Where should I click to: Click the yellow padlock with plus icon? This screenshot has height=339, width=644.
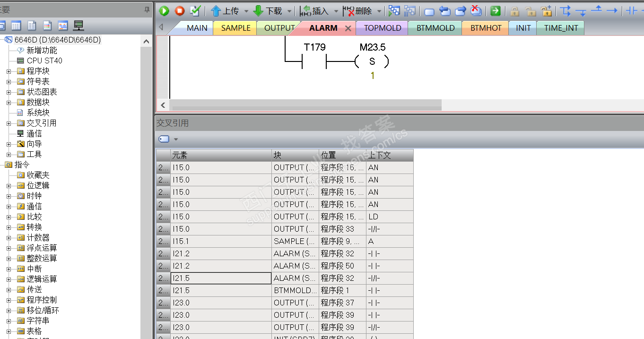tap(547, 10)
